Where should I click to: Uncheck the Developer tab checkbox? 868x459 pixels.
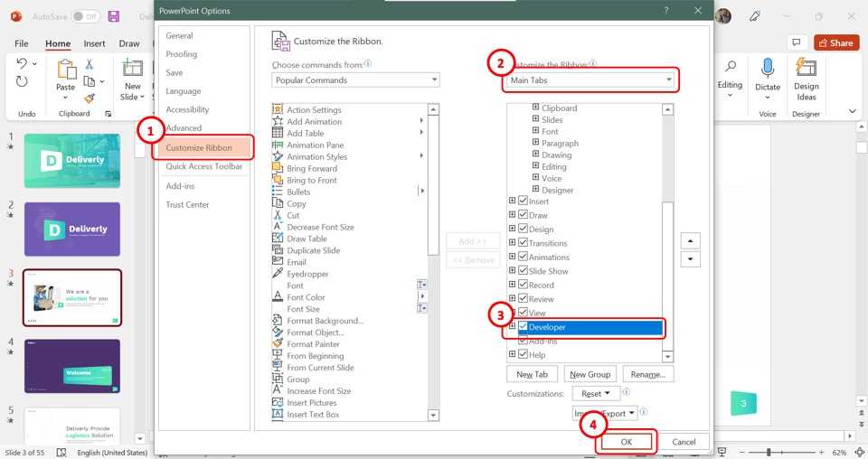pos(523,326)
